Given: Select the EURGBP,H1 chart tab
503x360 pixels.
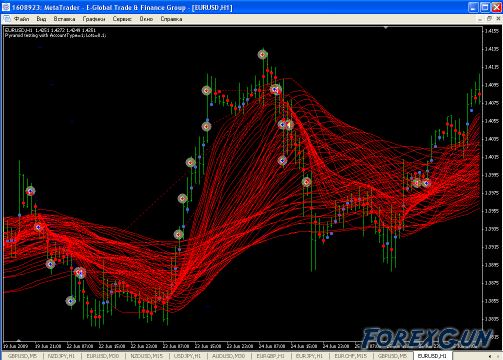Looking at the screenshot, I should pos(271,356).
